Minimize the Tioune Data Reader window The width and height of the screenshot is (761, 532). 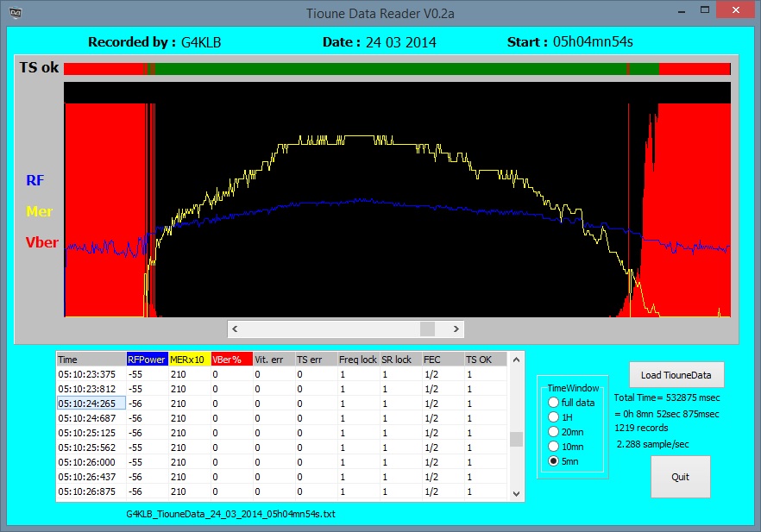[682, 10]
